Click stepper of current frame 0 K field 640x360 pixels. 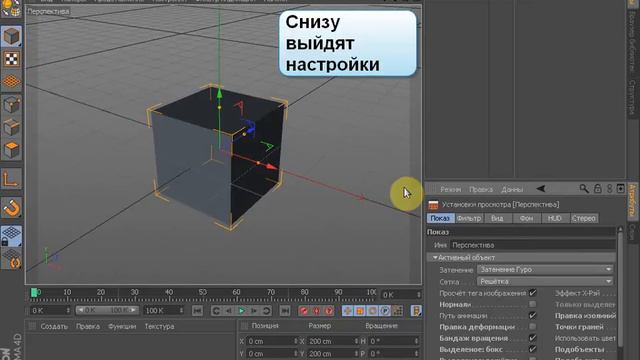click(x=418, y=295)
